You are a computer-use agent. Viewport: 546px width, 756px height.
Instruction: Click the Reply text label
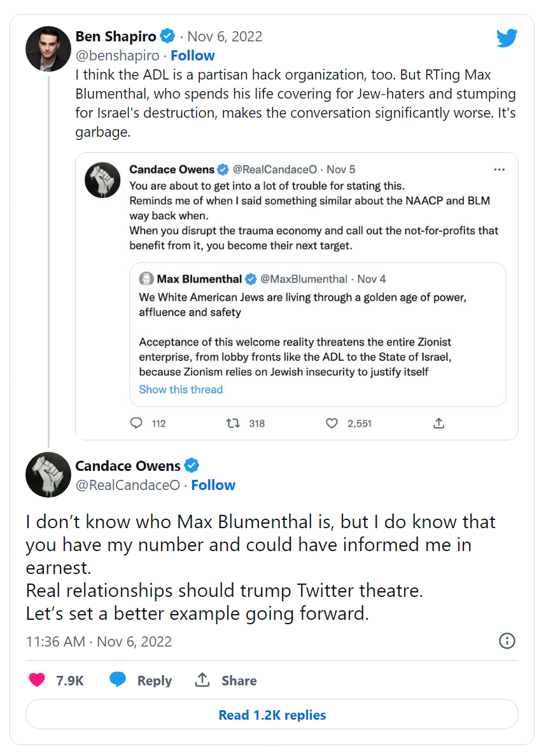(155, 680)
